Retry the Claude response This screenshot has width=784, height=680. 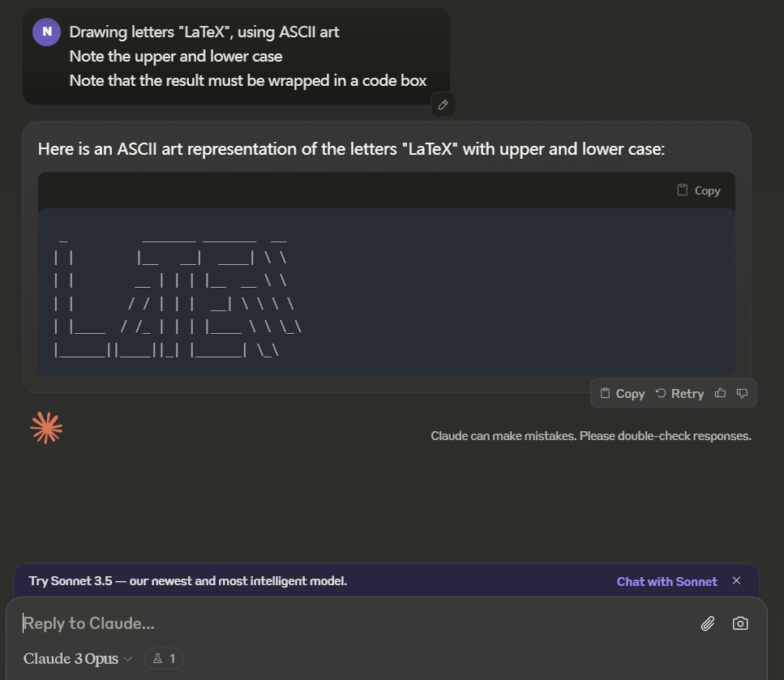pyautogui.click(x=679, y=394)
